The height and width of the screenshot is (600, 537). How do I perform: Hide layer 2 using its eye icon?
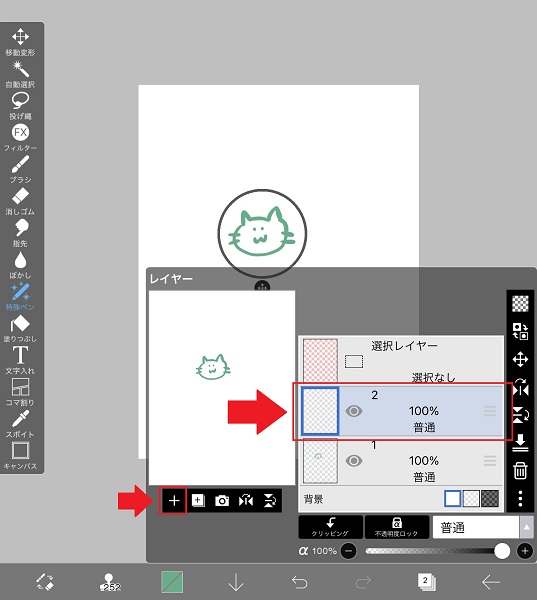pos(354,411)
